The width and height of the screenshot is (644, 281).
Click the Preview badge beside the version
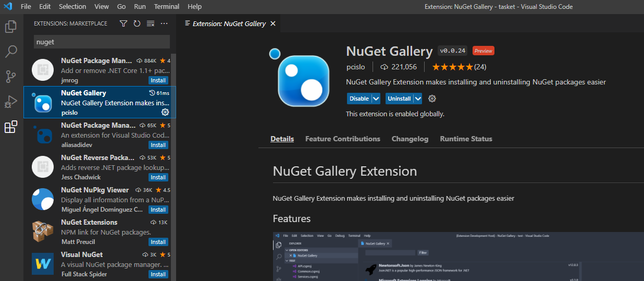(x=484, y=51)
